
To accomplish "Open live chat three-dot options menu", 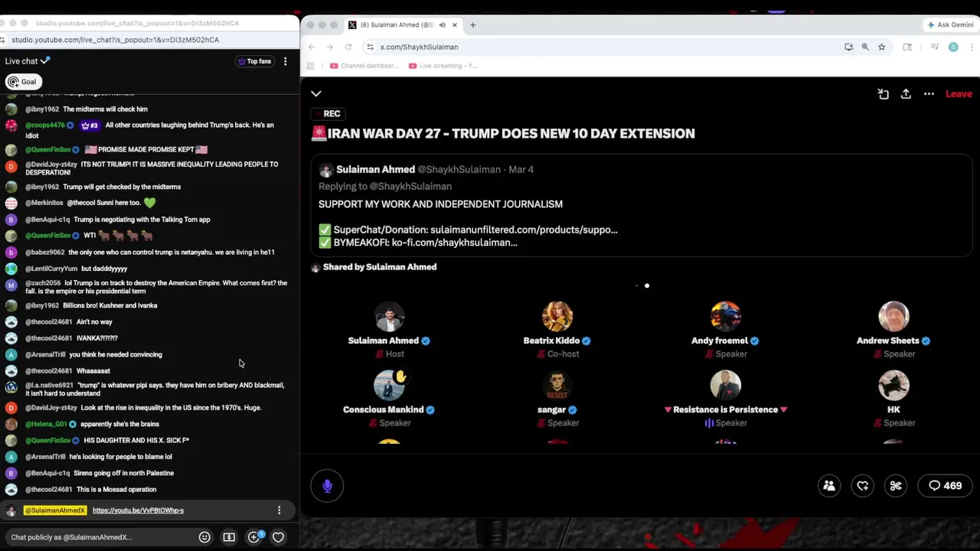I will coord(286,61).
